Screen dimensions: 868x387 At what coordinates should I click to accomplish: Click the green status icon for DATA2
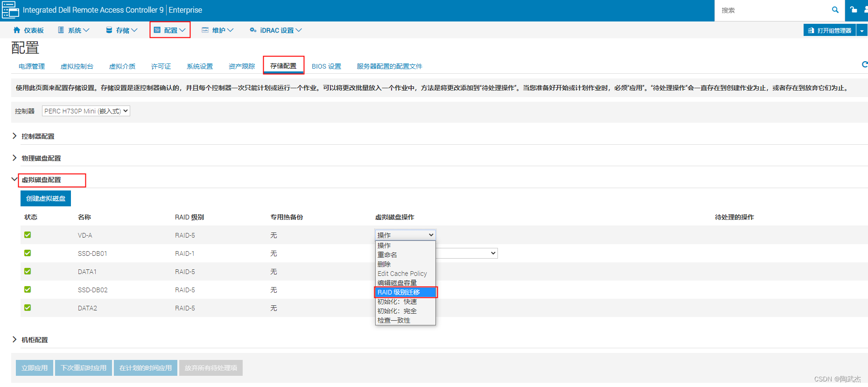[28, 308]
